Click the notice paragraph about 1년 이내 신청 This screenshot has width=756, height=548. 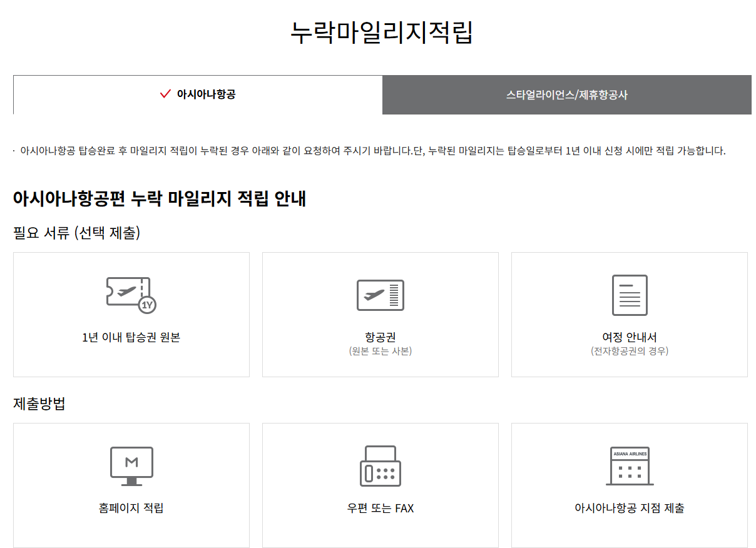373,151
